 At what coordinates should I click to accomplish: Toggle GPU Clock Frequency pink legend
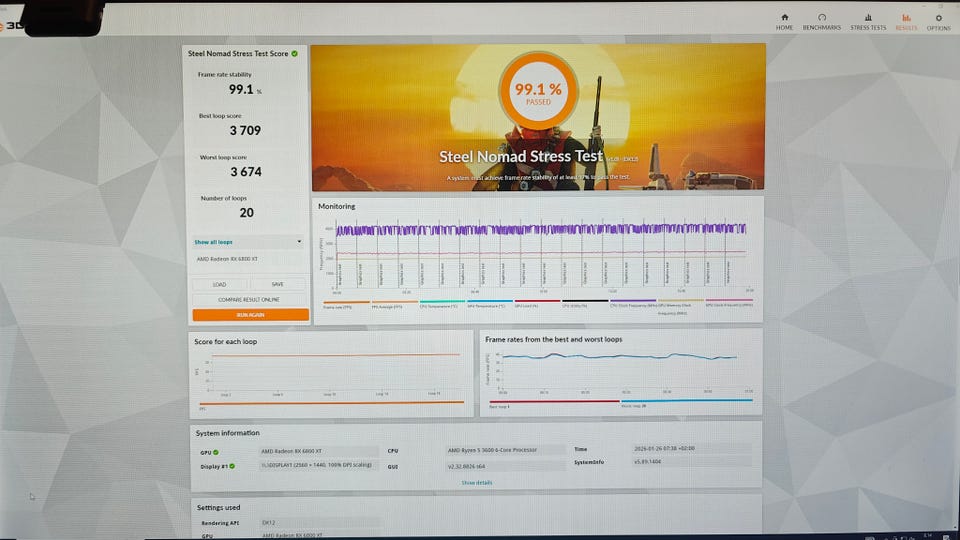pyautogui.click(x=729, y=304)
